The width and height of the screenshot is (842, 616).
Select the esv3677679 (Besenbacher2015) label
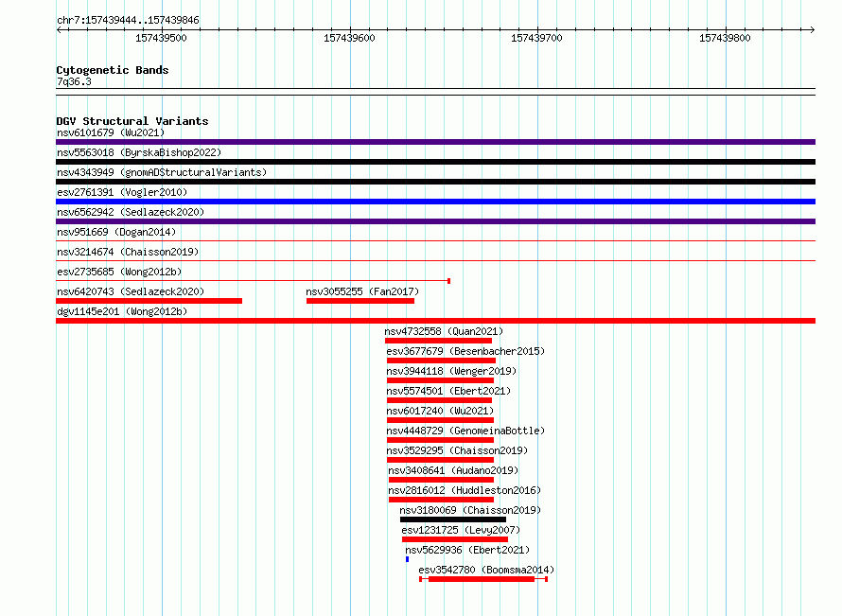click(465, 351)
